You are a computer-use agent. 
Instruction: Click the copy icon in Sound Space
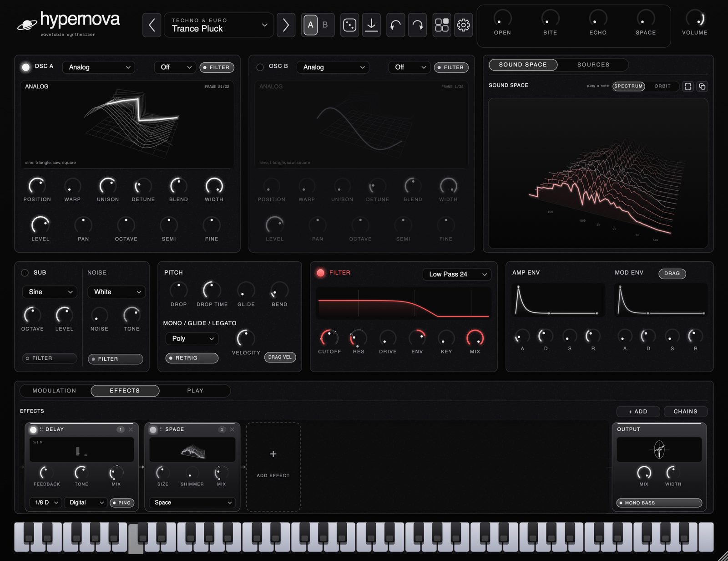(702, 86)
